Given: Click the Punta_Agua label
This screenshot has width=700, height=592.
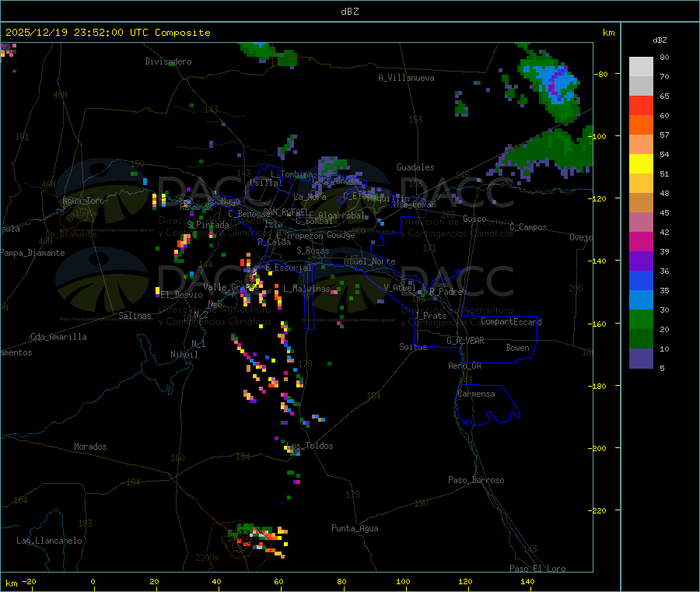Looking at the screenshot, I should tap(355, 528).
